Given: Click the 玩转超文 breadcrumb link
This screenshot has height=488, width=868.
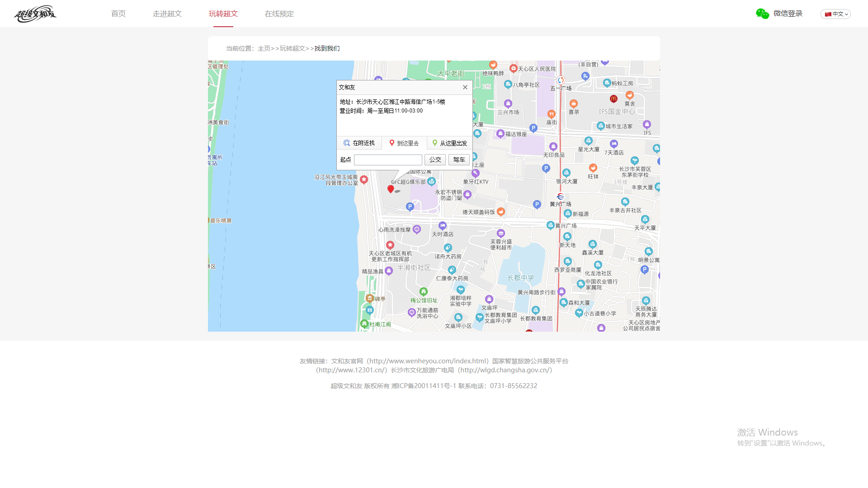Looking at the screenshot, I should click(x=292, y=48).
